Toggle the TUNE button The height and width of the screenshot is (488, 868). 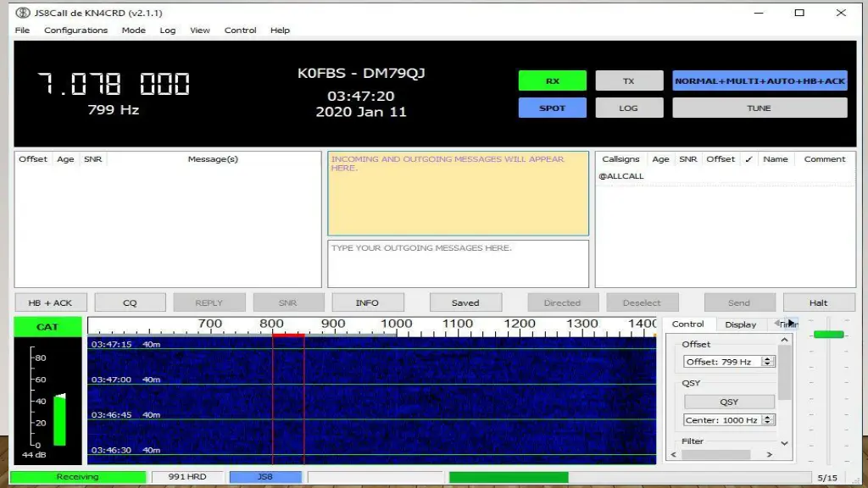759,108
